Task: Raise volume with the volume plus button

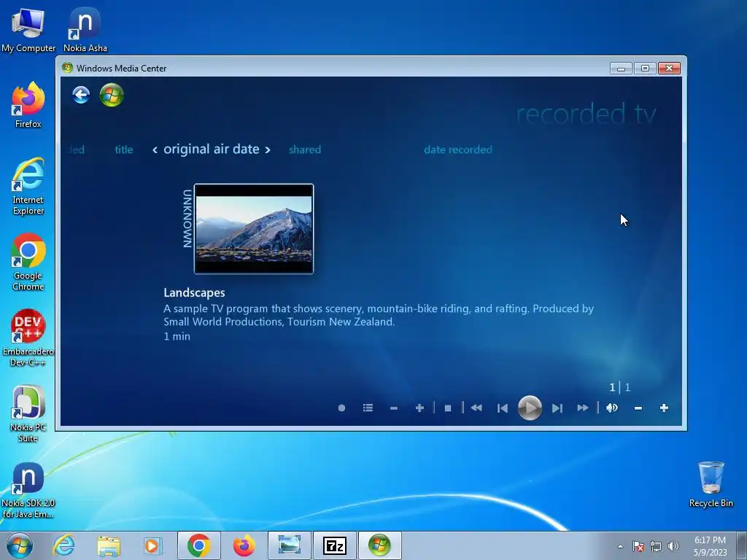Action: (x=664, y=408)
